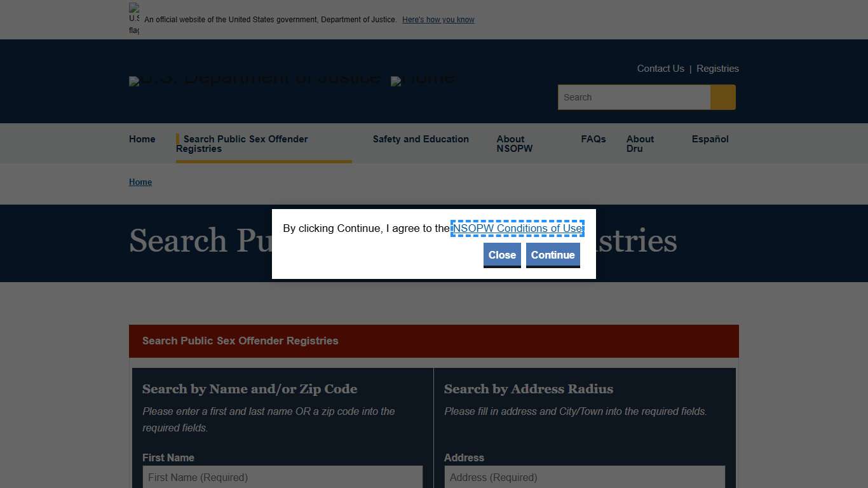Open the About Dru menu item

640,144
